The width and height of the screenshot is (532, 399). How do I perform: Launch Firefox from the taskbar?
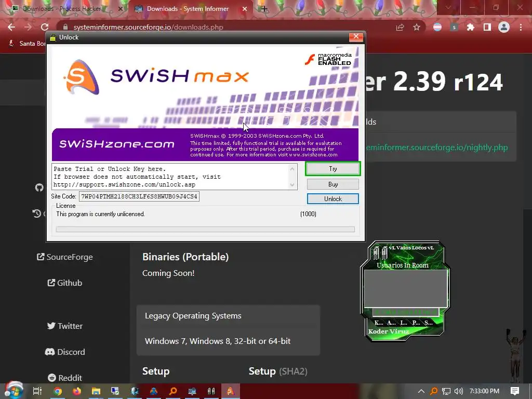[77, 391]
